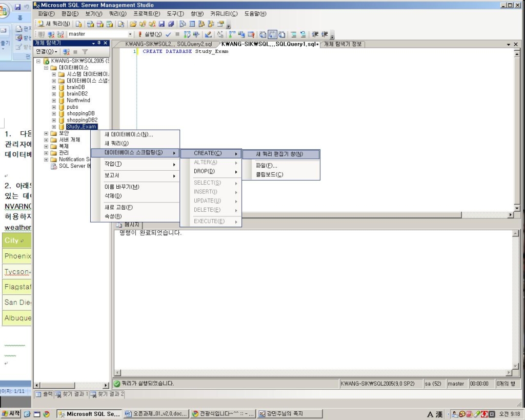Collapse the 데이터베이스 folder node
This screenshot has height=420, width=525.
tap(46, 68)
